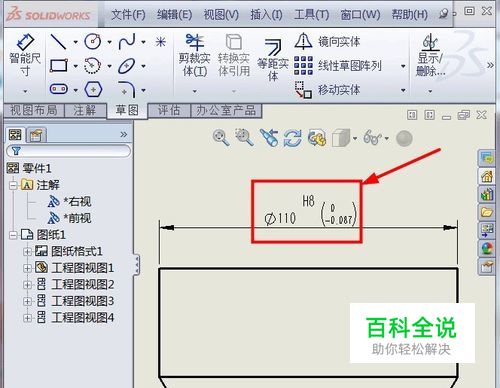Open Linear Sketch Pattern dropdown arrow
Image resolution: width=500 pixels, height=388 pixels.
click(403, 66)
